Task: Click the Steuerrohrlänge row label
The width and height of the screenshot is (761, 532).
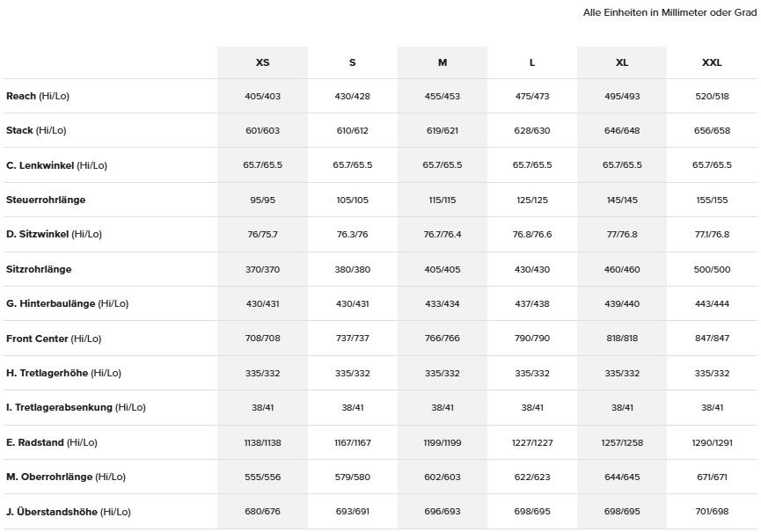Action: coord(46,200)
